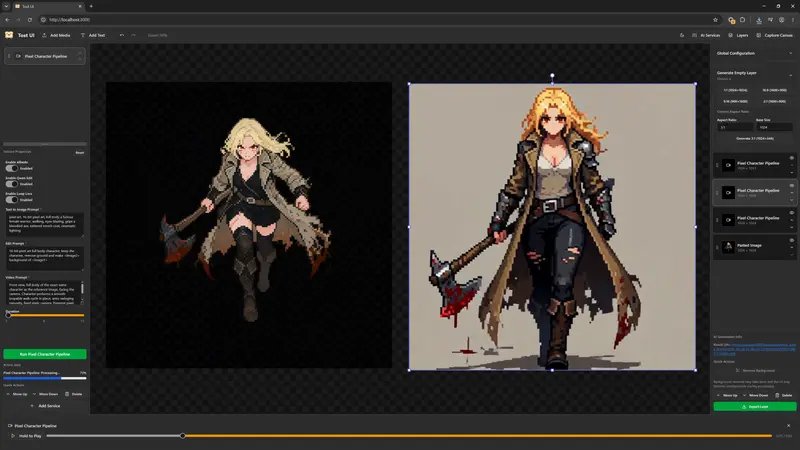Click Capture Canvas in the top toolbar

point(774,35)
